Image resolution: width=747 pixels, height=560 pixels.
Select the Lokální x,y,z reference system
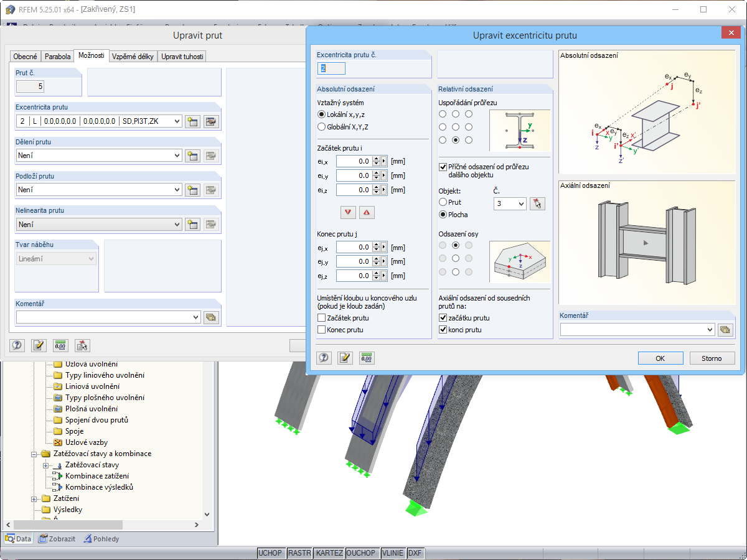coord(321,114)
